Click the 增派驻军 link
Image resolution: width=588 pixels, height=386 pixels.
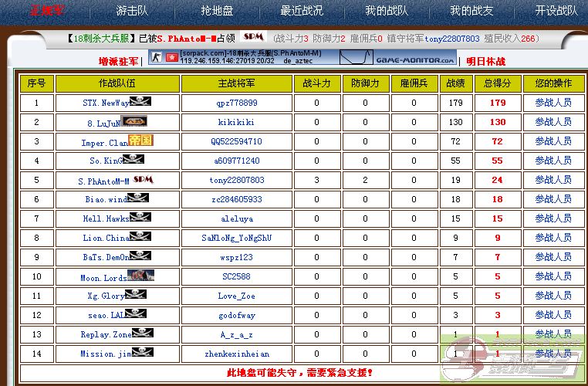[x=119, y=61]
